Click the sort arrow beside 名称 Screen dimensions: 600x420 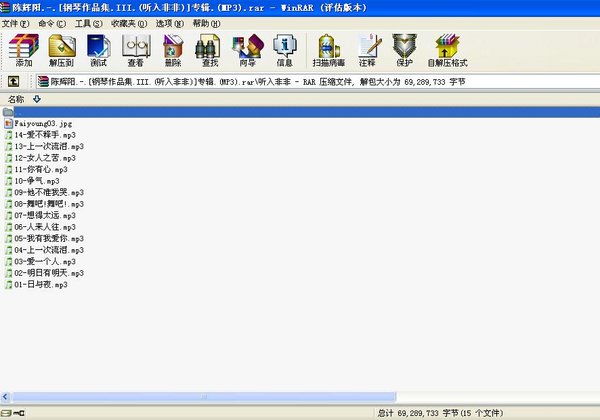click(37, 99)
